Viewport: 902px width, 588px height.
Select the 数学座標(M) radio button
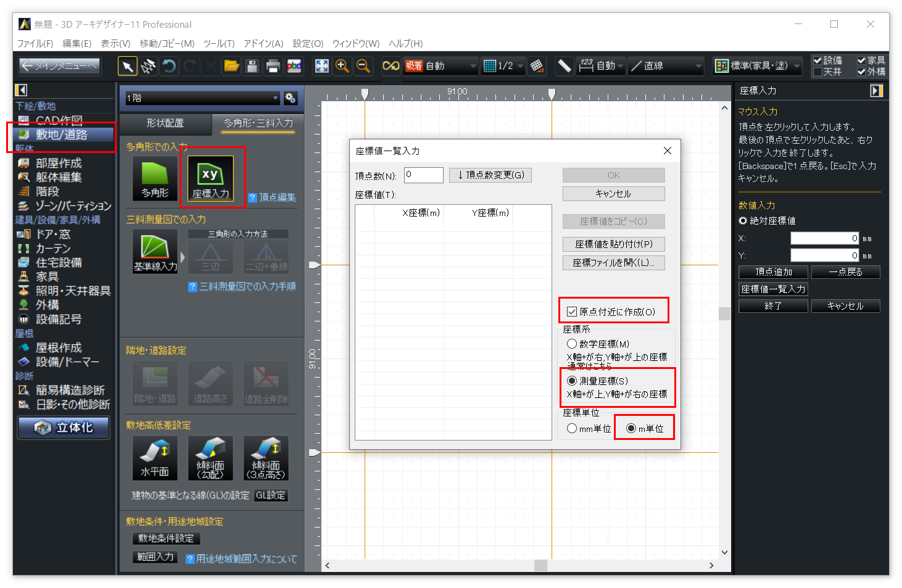pyautogui.click(x=572, y=344)
